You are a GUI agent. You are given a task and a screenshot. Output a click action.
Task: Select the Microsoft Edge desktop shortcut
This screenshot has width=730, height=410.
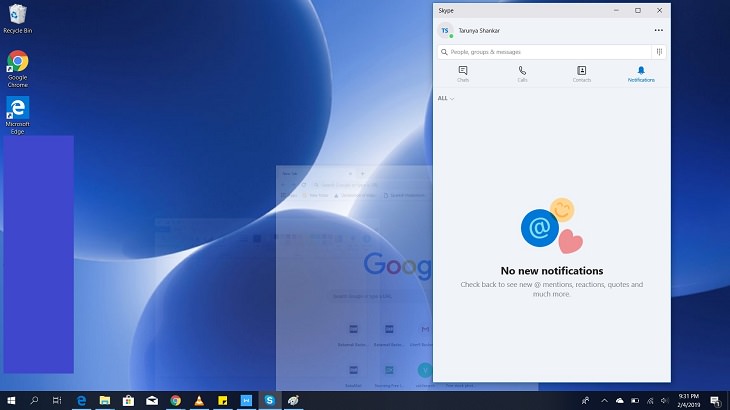coord(18,115)
